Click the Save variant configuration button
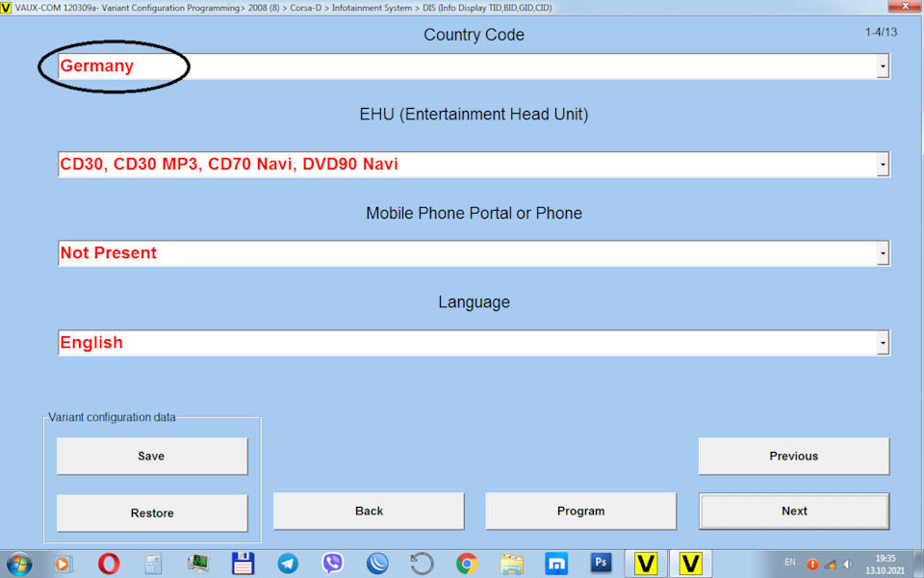 coord(152,456)
